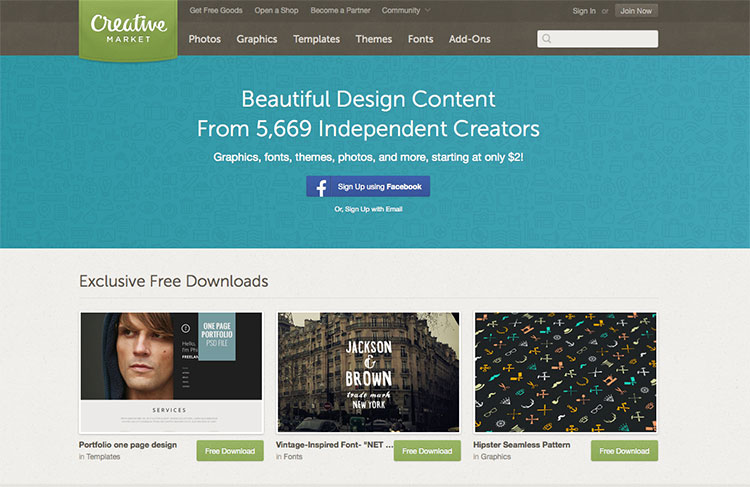Image resolution: width=750 pixels, height=487 pixels.
Task: Open the Portfolio one page design thumbnail
Action: coord(171,372)
